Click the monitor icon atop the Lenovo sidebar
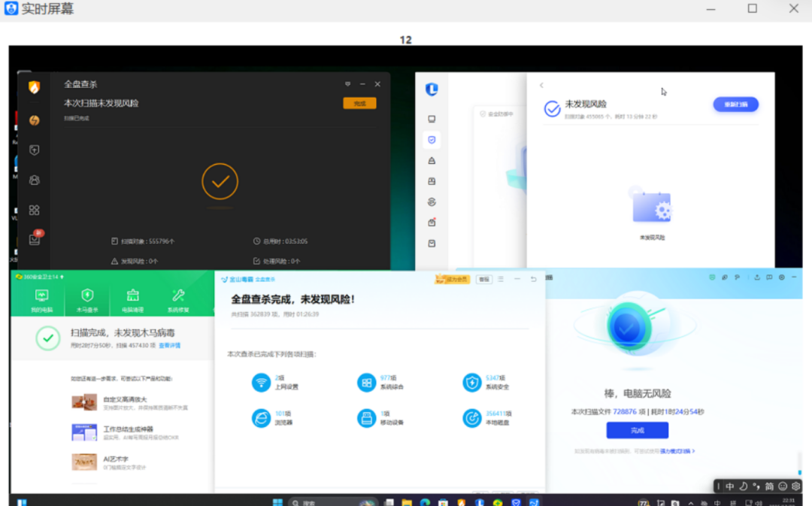 432,118
